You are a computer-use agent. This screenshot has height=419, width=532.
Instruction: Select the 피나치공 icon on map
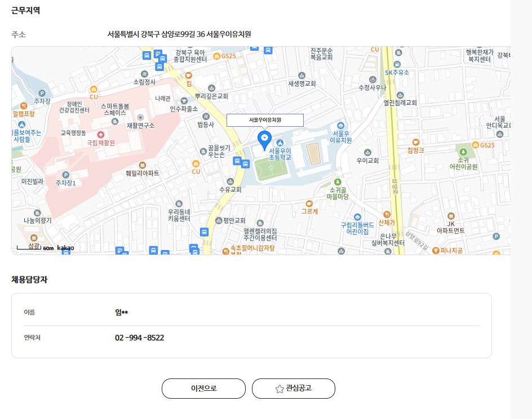(x=435, y=250)
